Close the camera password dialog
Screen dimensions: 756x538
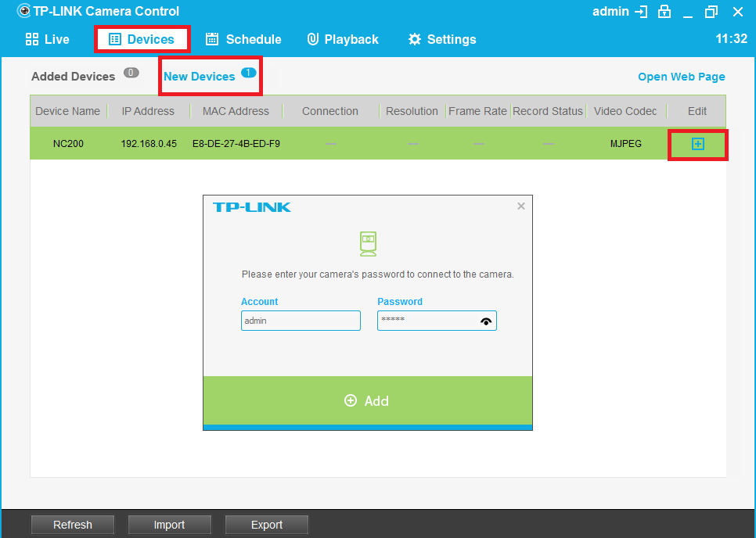[x=520, y=206]
